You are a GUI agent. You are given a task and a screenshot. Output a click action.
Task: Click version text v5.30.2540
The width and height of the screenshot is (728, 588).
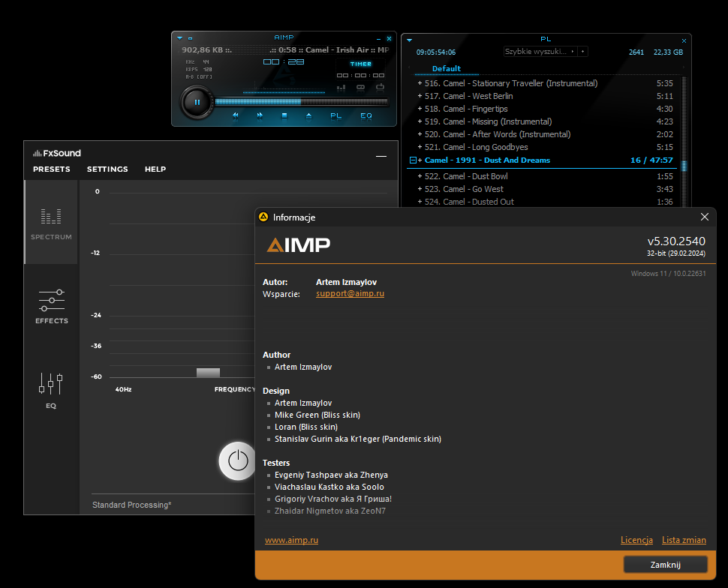coord(676,241)
